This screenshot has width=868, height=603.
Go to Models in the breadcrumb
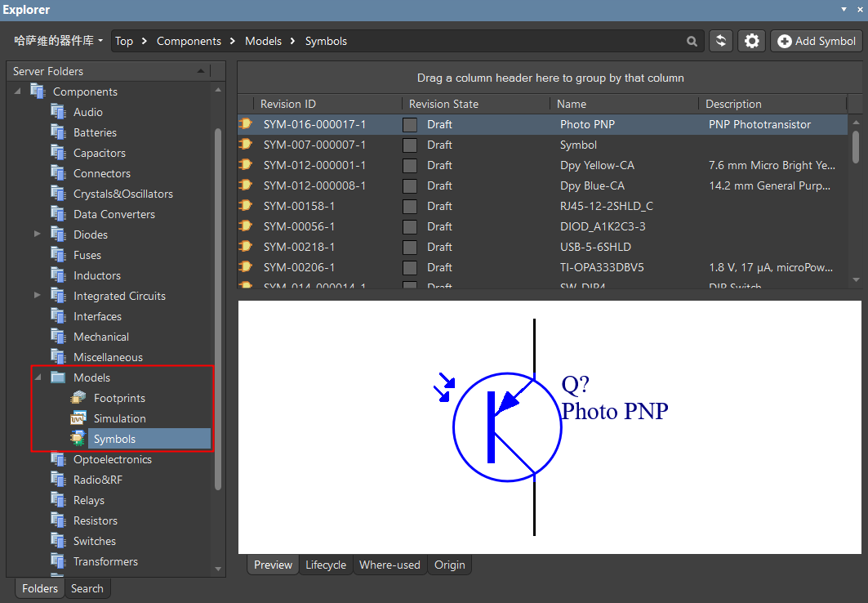264,41
